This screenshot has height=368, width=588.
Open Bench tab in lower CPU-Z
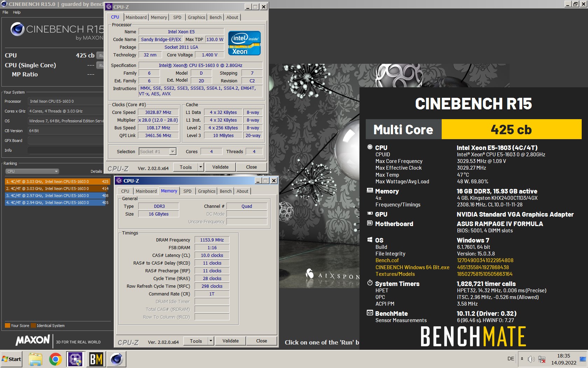[x=226, y=191]
